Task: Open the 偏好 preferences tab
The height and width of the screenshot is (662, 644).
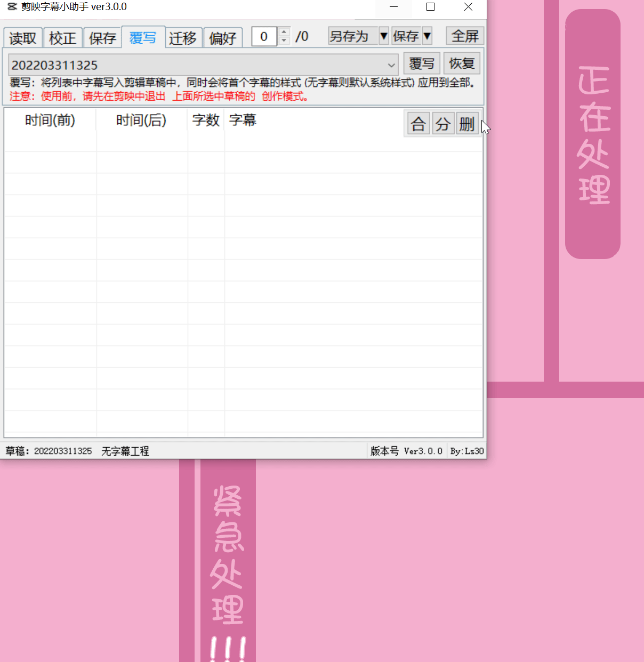Action: (x=223, y=37)
